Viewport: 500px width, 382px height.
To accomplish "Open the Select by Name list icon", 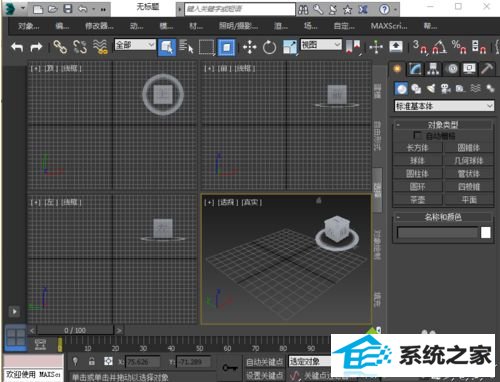I will pos(186,47).
